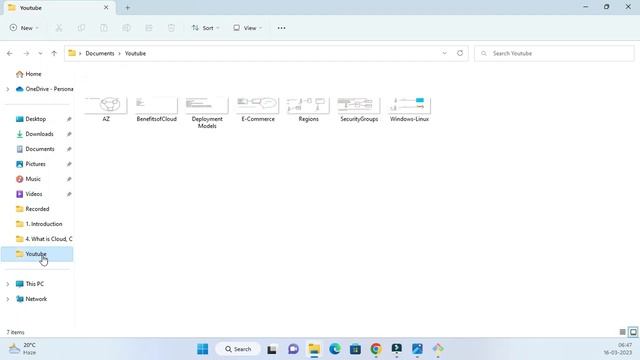This screenshot has width=640, height=360.
Task: Open the Recorded folder in sidebar
Action: point(37,209)
